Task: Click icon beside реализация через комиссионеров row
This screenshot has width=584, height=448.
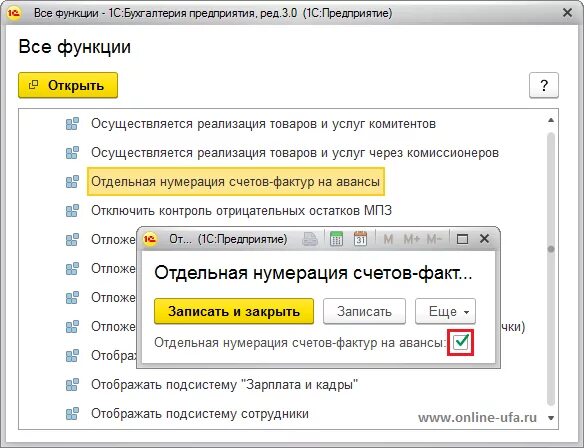Action: tap(72, 153)
